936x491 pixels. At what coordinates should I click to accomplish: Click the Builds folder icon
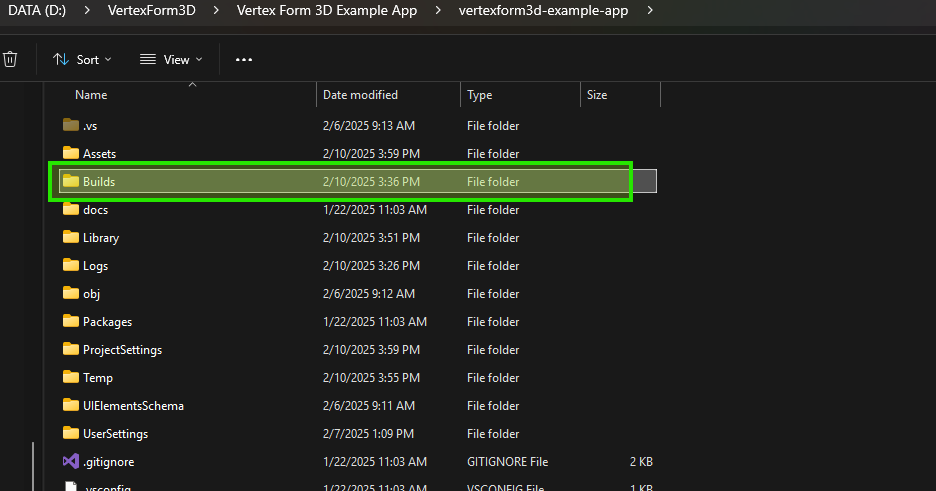(70, 182)
